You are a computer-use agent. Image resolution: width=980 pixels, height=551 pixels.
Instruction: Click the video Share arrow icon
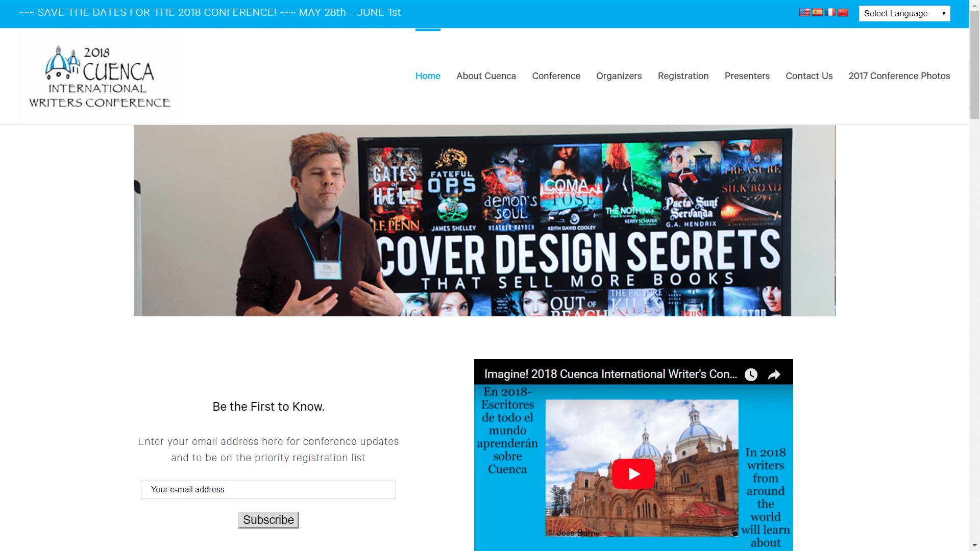point(774,374)
